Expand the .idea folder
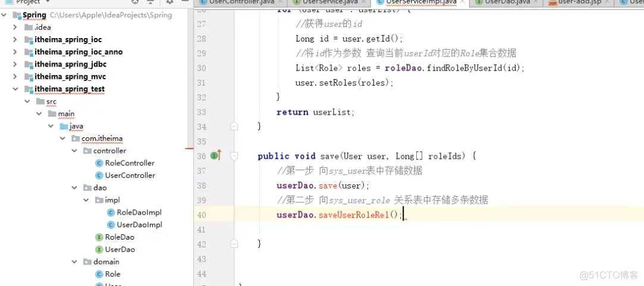Viewport: 644px width, 286px height. [x=15, y=27]
